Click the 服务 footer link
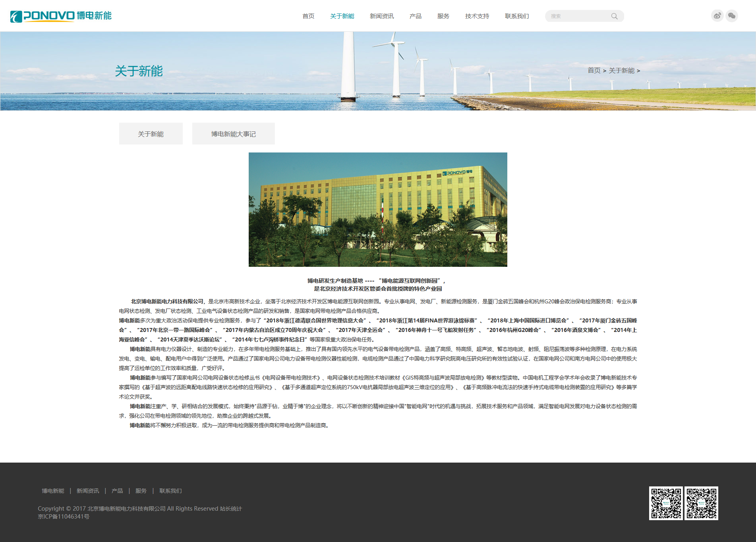Image resolution: width=756 pixels, height=542 pixels. (x=141, y=491)
